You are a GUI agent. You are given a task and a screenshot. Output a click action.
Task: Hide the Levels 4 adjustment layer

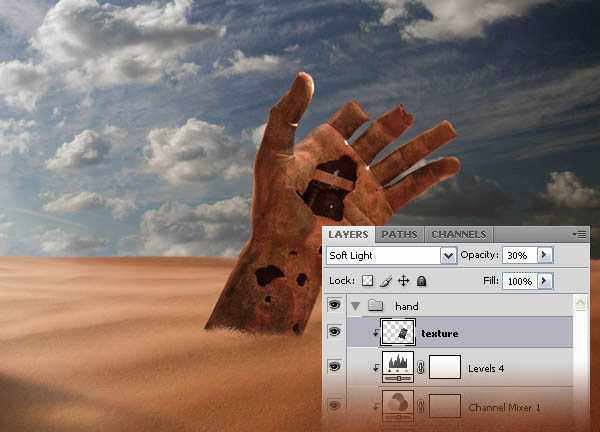coord(334,367)
